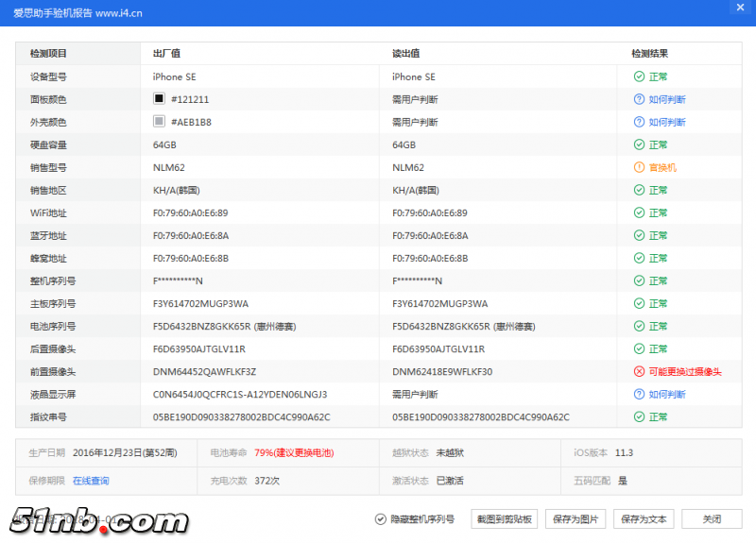Click the 截图到剪贴板 button
Image resolution: width=756 pixels, height=543 pixels.
(505, 519)
